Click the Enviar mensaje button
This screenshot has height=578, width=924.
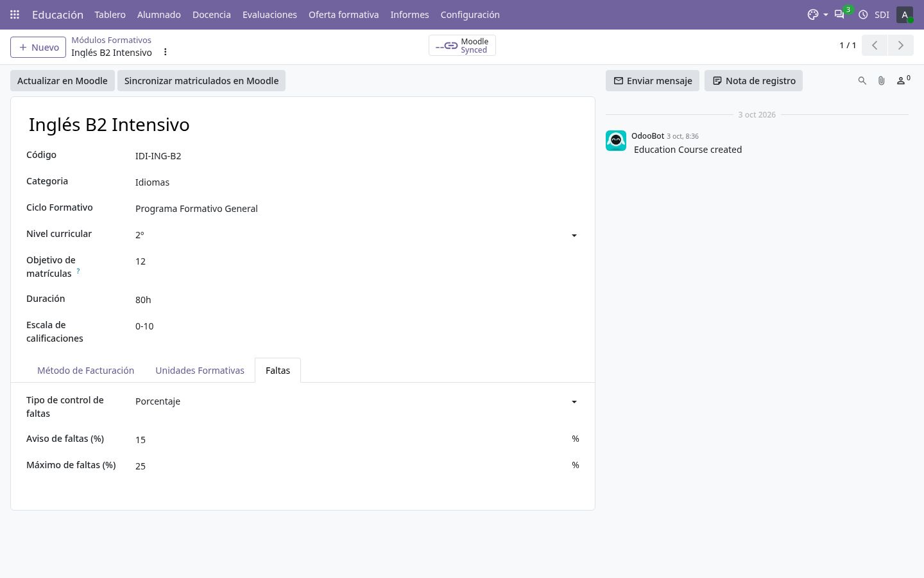[x=653, y=81]
